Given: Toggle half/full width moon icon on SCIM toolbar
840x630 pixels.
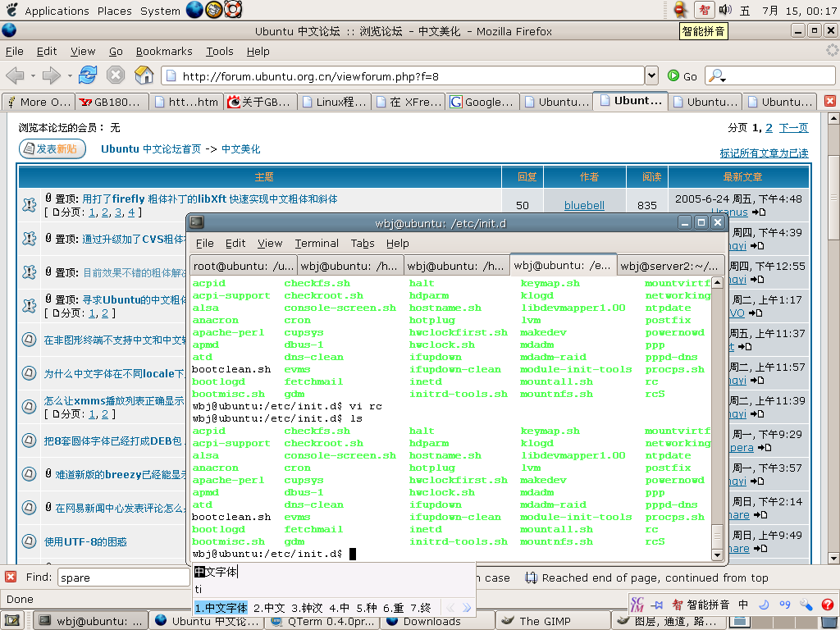Looking at the screenshot, I should 764,605.
